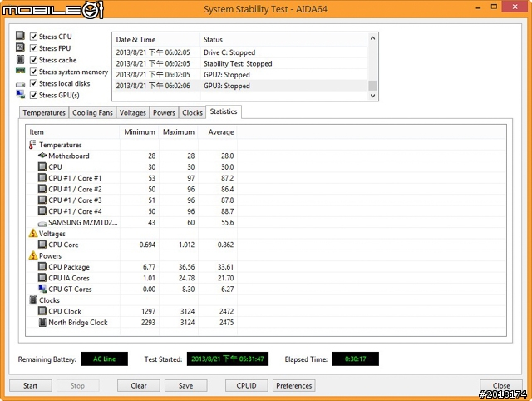
Task: Click the CPU chip icon beside Stress CPU
Action: (20, 36)
